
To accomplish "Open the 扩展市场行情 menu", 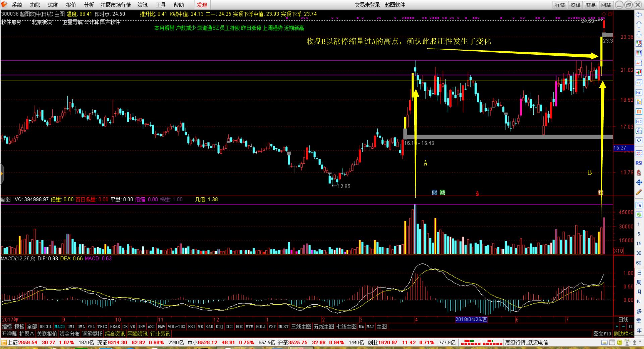I will (116, 5).
